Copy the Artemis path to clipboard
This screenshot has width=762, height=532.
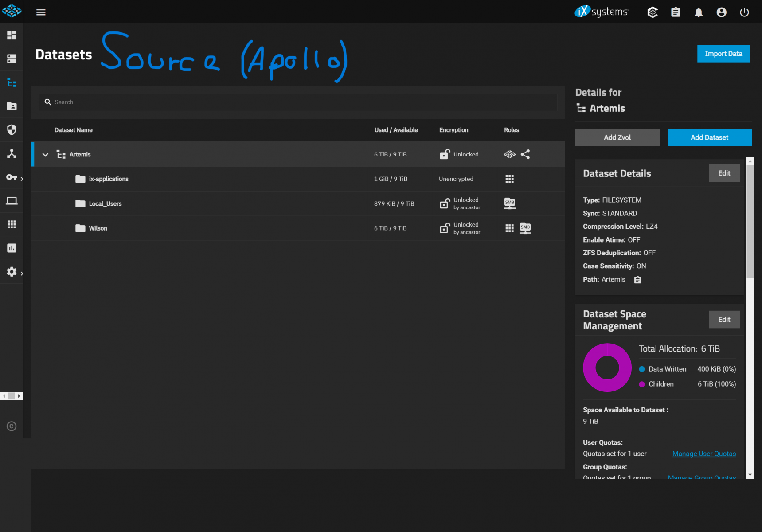pyautogui.click(x=637, y=280)
